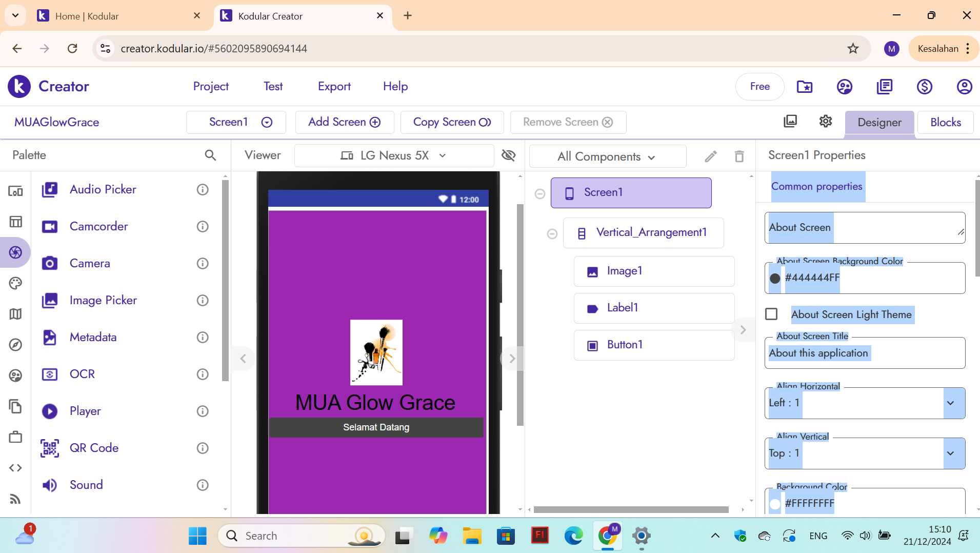Viewport: 980px width, 553px height.
Task: Click the Copy Screen button
Action: pyautogui.click(x=452, y=122)
